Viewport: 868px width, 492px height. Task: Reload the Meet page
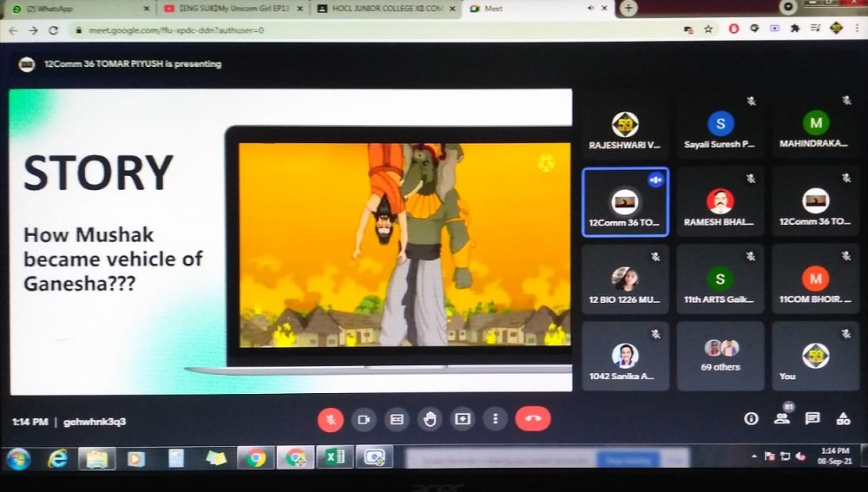point(54,30)
